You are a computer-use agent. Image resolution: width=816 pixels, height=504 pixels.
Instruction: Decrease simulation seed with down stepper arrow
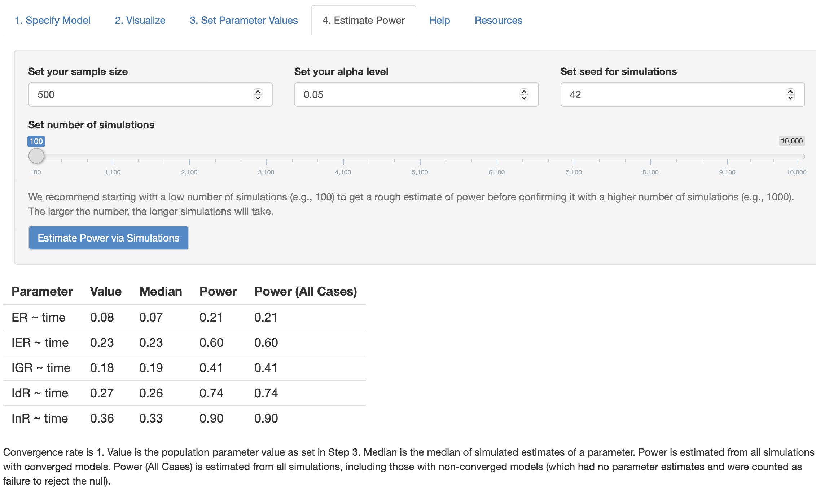(790, 98)
